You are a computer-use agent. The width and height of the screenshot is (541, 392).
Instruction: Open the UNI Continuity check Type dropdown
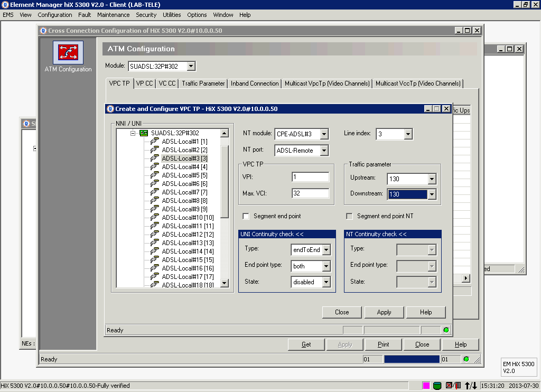(x=327, y=250)
